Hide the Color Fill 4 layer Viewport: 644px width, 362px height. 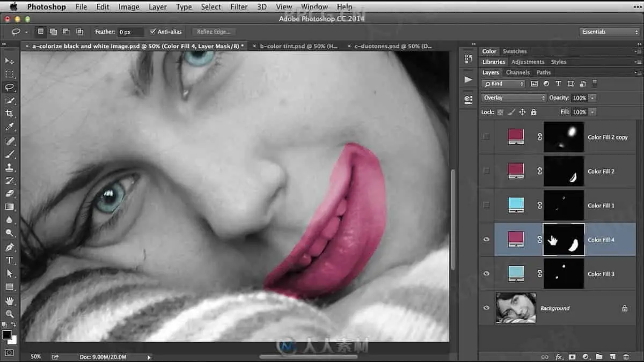(x=487, y=240)
